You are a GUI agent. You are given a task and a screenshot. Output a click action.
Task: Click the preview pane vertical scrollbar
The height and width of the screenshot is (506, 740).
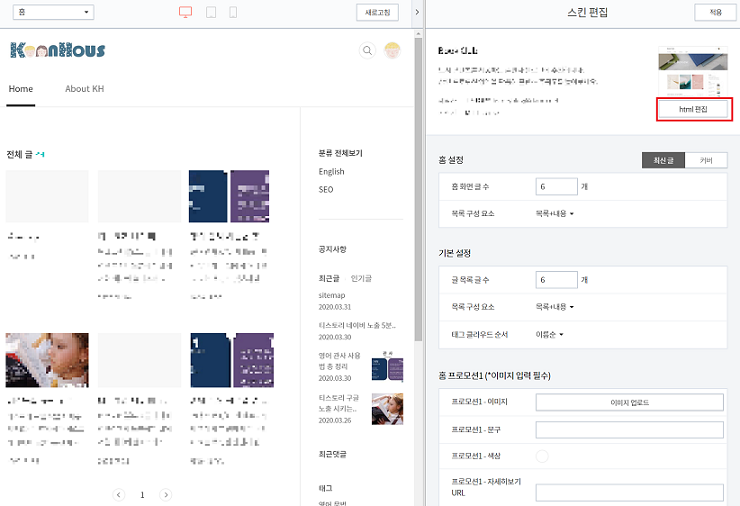tap(418, 189)
